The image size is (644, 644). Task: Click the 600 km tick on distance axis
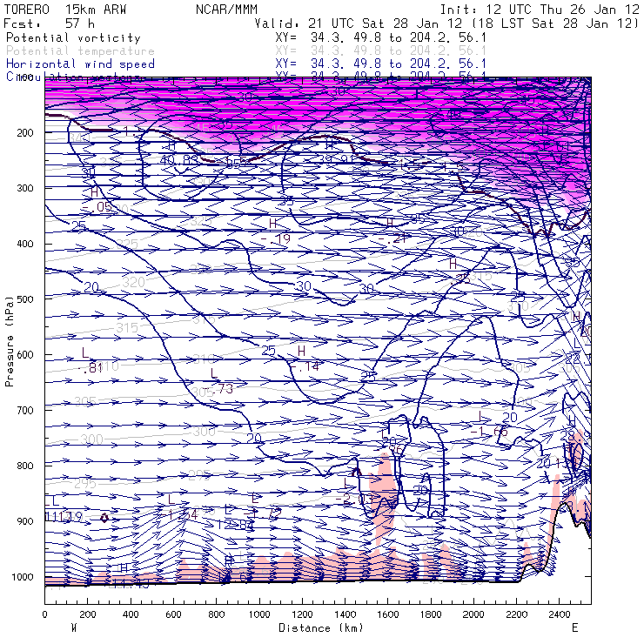pyautogui.click(x=173, y=614)
